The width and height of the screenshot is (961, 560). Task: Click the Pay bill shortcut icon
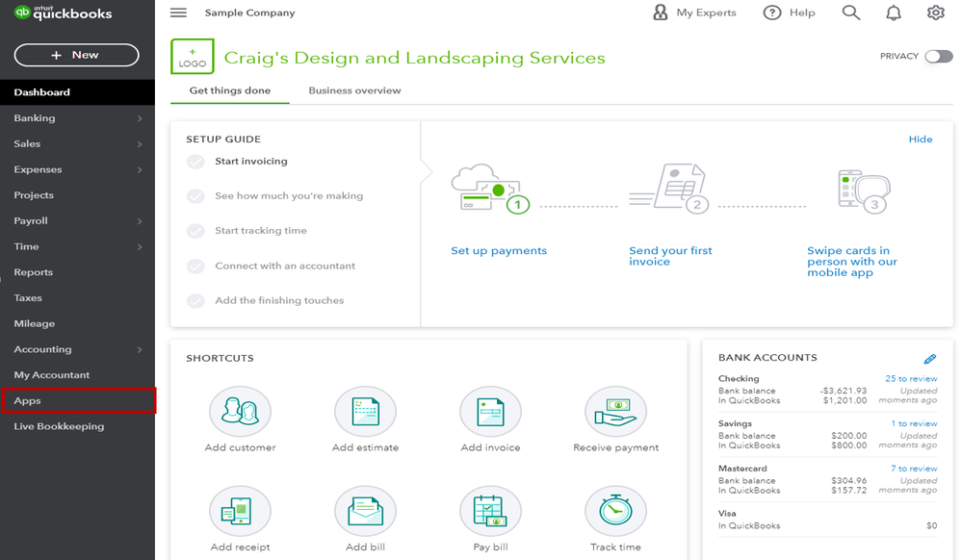[x=490, y=511]
